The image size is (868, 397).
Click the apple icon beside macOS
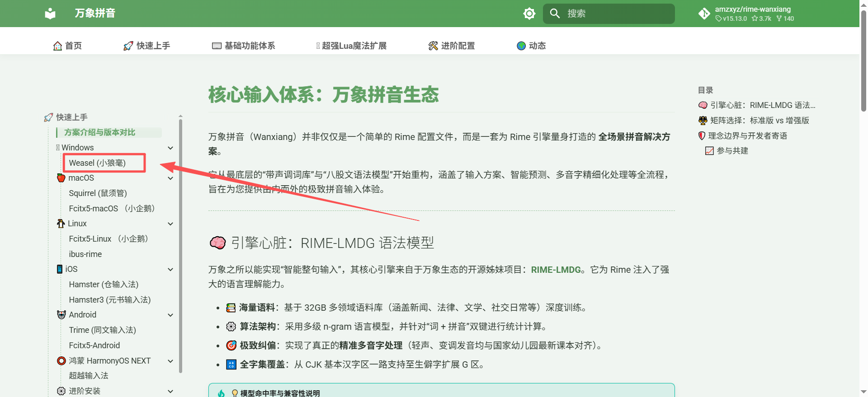click(x=61, y=178)
